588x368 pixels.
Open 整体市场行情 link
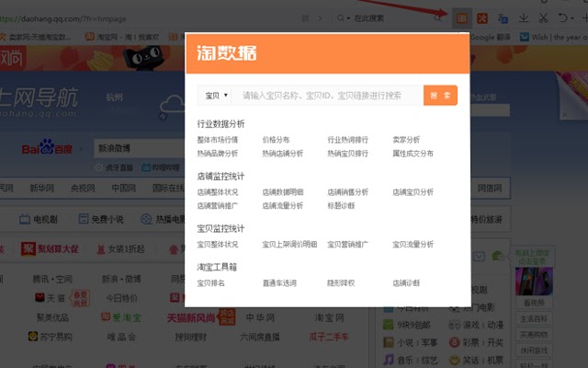(218, 140)
